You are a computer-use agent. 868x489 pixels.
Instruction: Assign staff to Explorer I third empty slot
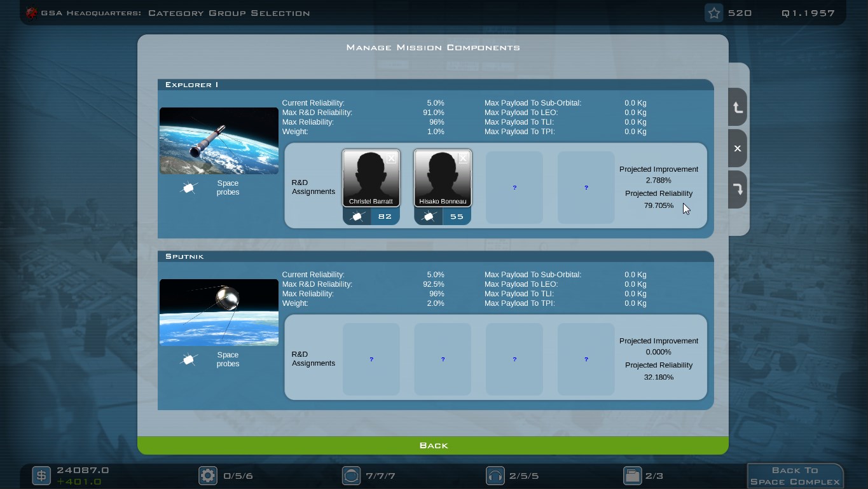point(514,188)
